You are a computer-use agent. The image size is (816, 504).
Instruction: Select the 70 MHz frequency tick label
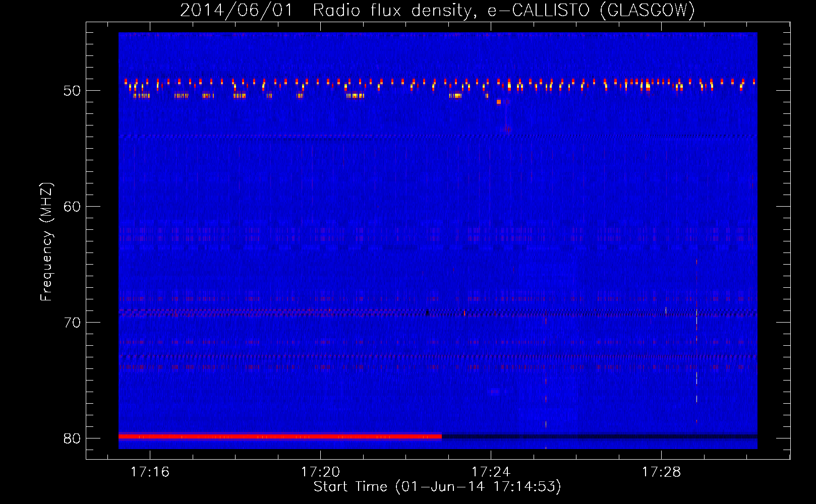tap(72, 323)
